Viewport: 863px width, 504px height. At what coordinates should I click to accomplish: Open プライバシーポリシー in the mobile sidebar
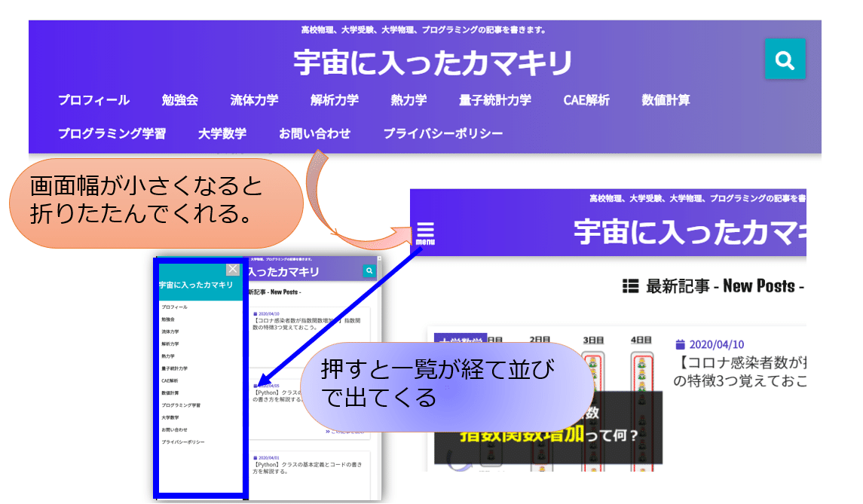pos(185,441)
